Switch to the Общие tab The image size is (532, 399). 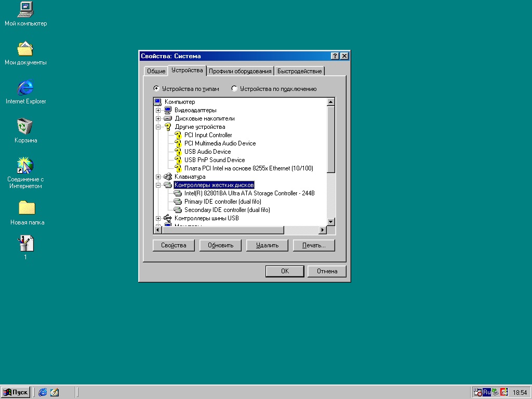coord(156,71)
